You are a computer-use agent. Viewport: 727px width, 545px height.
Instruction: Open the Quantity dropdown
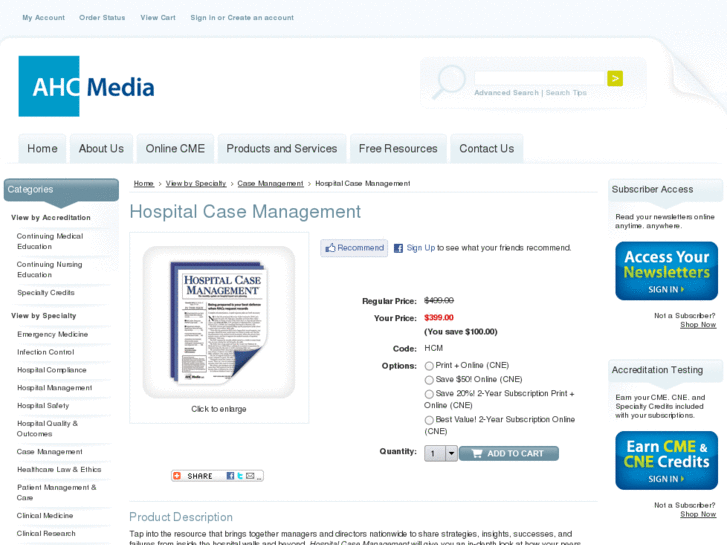click(x=441, y=453)
